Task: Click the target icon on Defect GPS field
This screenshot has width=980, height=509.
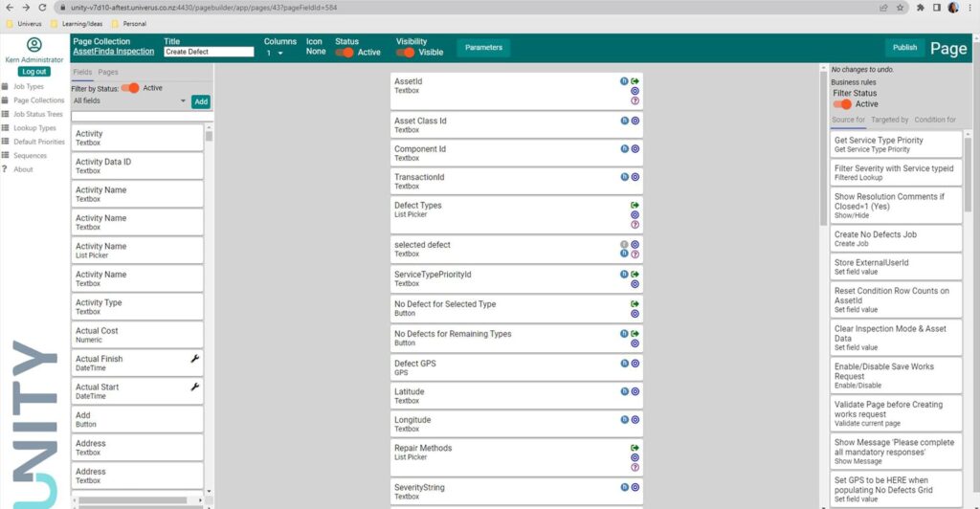Action: (635, 364)
